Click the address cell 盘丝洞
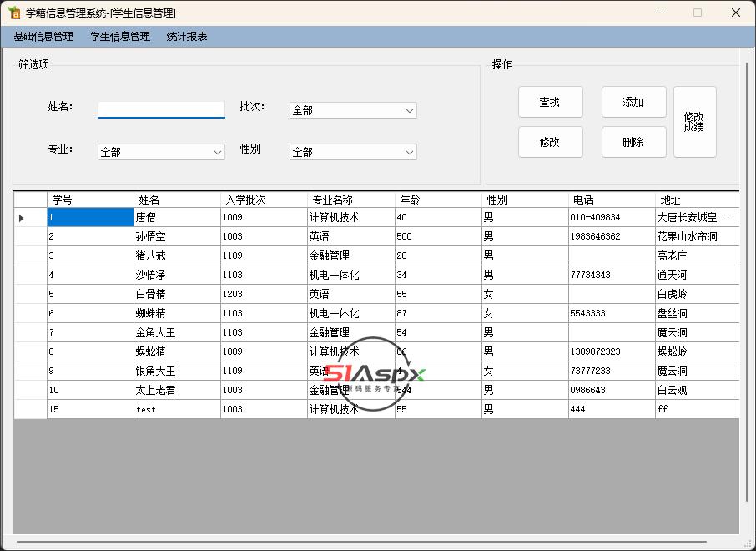Image resolution: width=756 pixels, height=551 pixels. click(x=698, y=314)
